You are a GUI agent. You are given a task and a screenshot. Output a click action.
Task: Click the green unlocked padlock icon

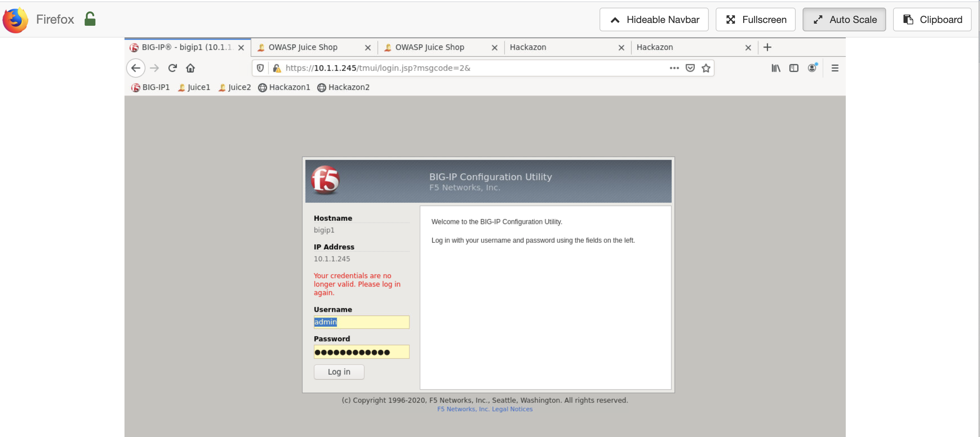90,19
